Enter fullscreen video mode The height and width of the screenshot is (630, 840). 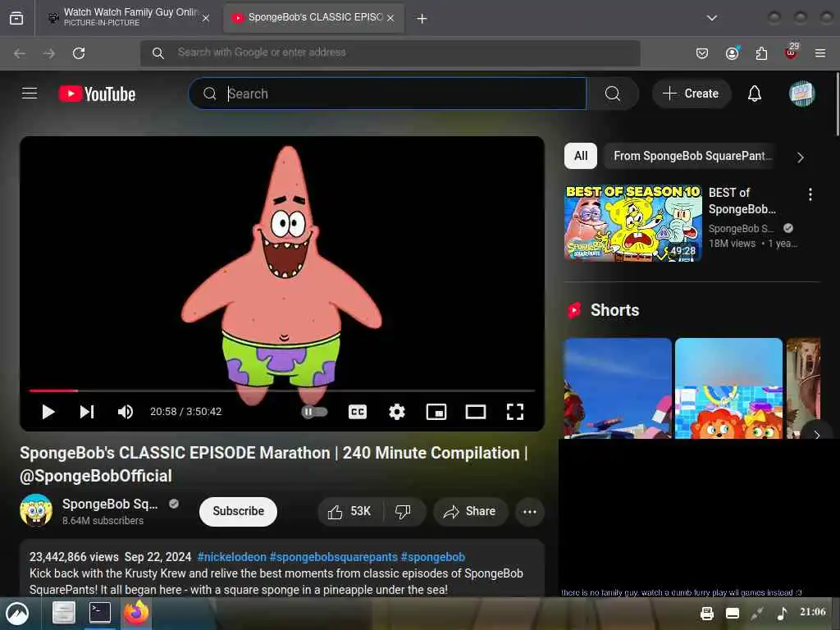coord(515,412)
